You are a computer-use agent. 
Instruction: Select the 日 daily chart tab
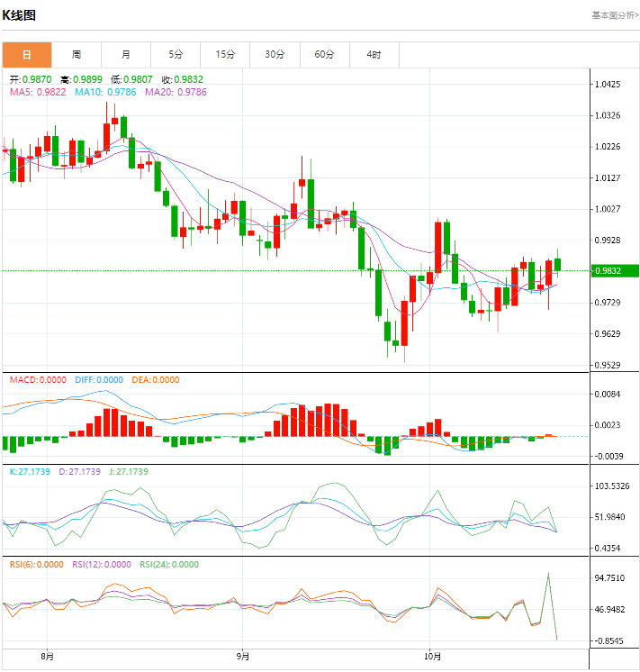[x=27, y=55]
